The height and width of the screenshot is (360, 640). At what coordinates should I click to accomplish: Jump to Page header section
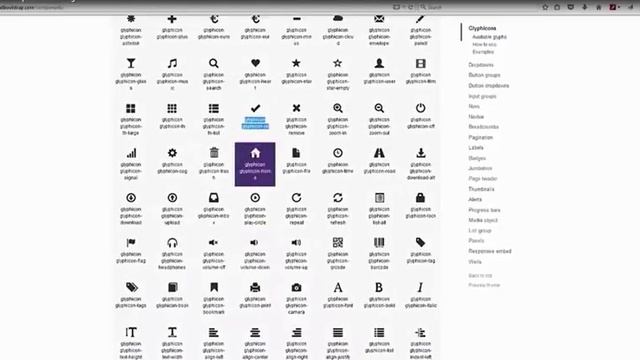[483, 179]
